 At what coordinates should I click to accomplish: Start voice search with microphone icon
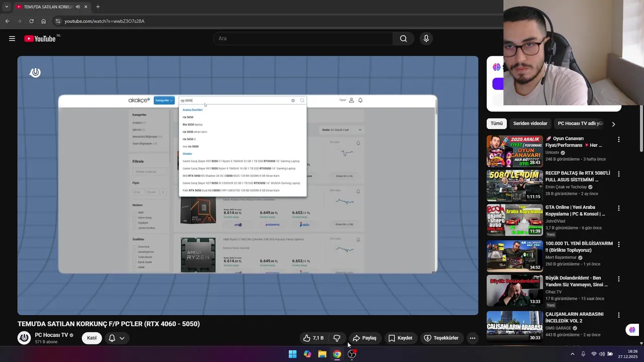(426, 39)
